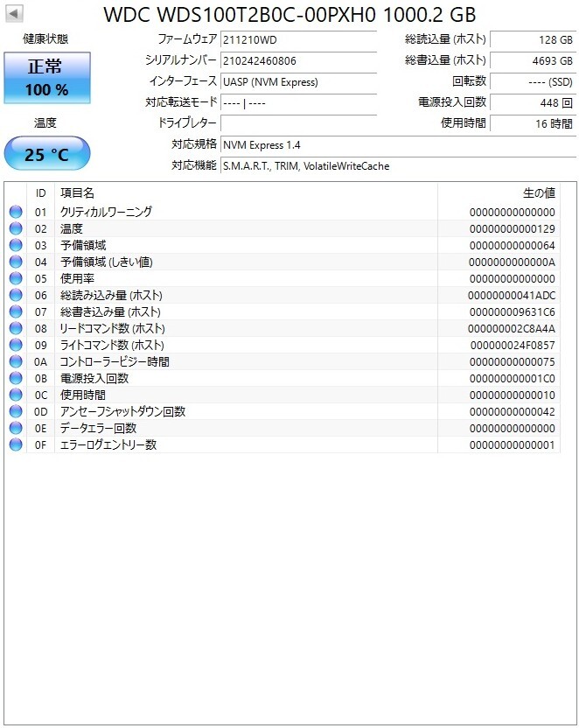
Task: Click raw value 00000000000064
Action: [512, 246]
